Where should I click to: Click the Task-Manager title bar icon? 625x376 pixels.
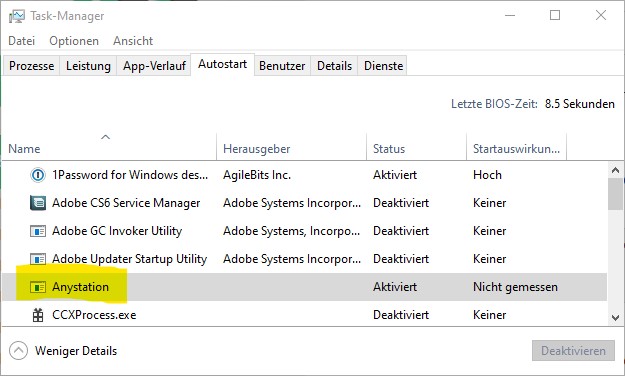17,16
